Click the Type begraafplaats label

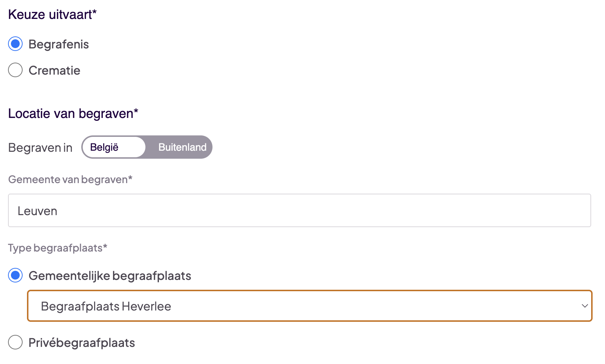pyautogui.click(x=58, y=248)
